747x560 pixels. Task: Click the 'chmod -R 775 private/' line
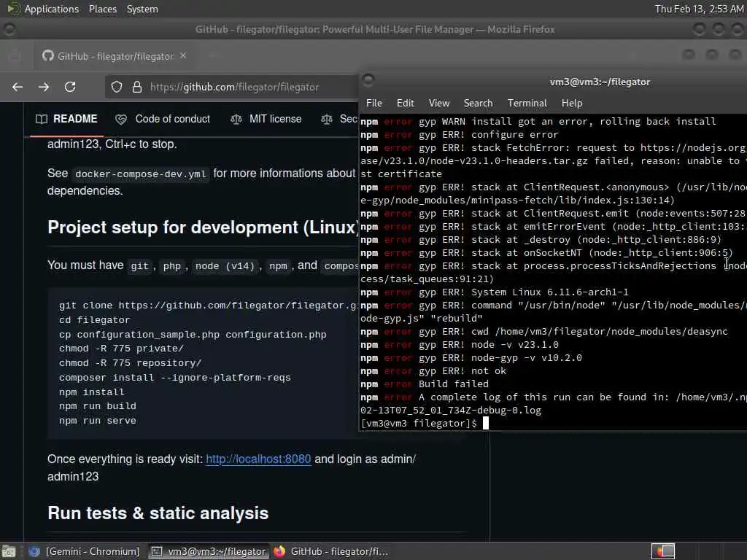(x=121, y=349)
